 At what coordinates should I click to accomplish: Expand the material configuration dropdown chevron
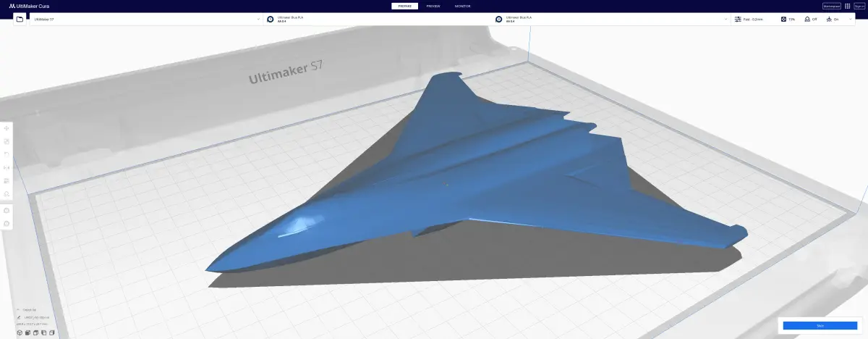point(726,19)
